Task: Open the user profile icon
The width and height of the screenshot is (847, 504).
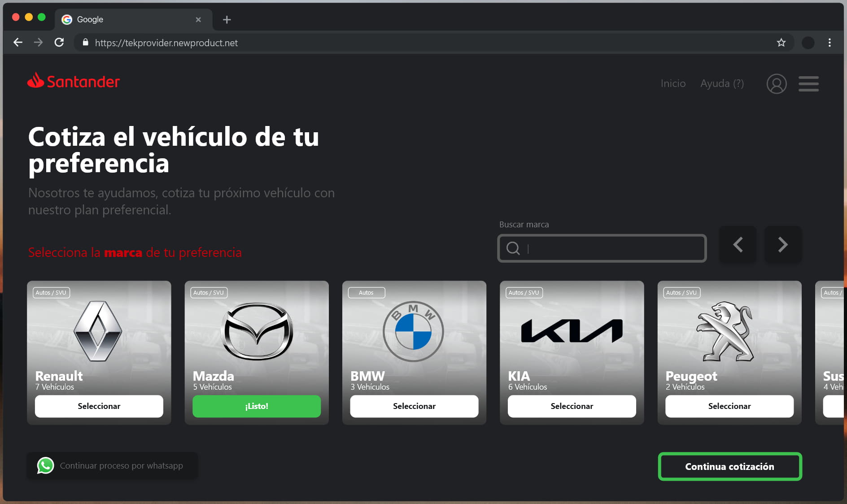Action: click(x=776, y=84)
